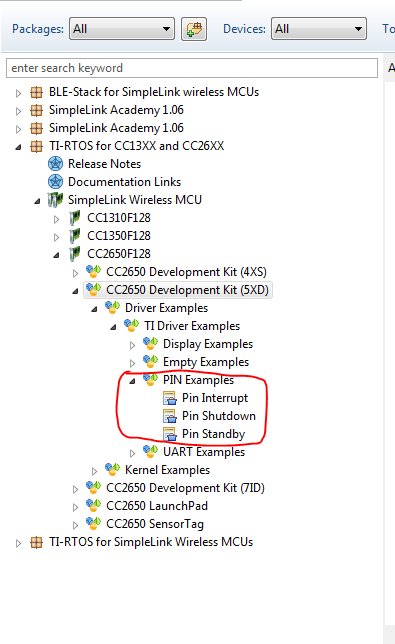Click the BLE-Stack package icon
Screen dimensions: 395x644
click(37, 92)
